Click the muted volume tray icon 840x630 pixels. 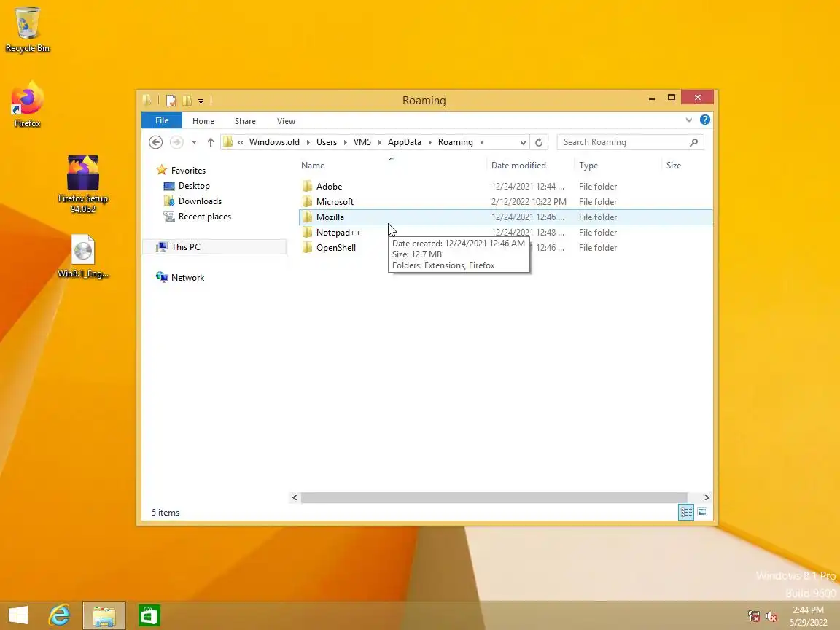pos(771,616)
